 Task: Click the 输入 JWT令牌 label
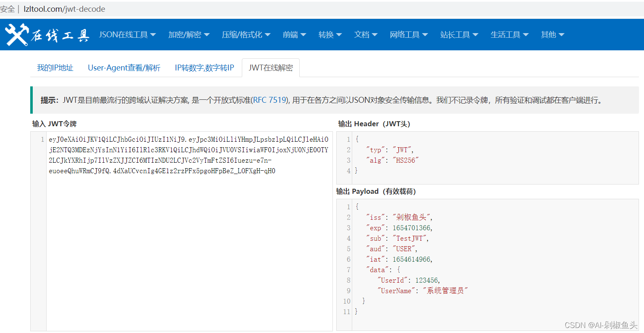tap(55, 124)
